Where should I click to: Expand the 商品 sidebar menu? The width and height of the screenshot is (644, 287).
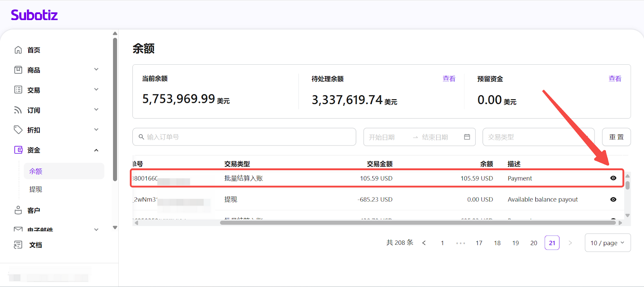96,70
